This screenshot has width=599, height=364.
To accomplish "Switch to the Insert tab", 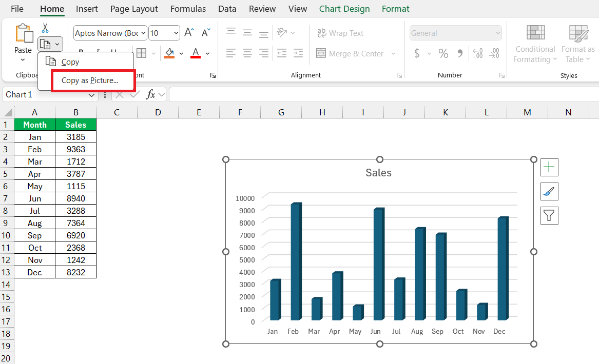I will pyautogui.click(x=87, y=9).
